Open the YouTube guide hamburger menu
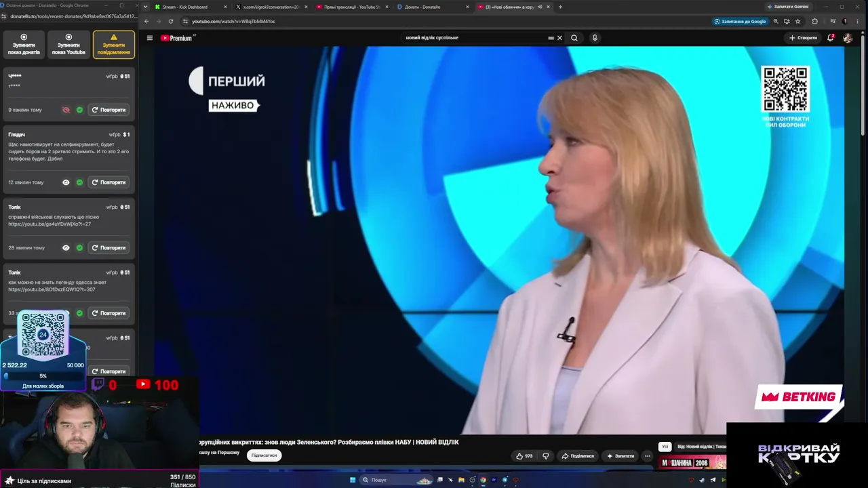 tap(150, 38)
